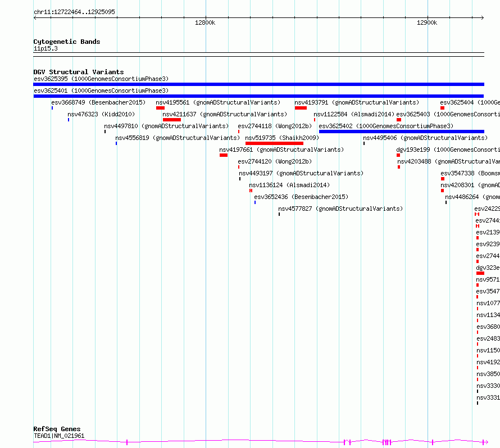Image resolution: width=500 pixels, height=448 pixels.
Task: Open nsv4195561 gnomAD variant label
Action: [x=218, y=102]
